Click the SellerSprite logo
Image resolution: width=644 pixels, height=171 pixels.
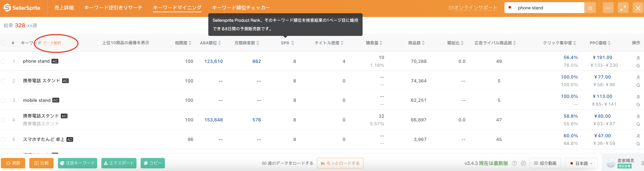coord(22,8)
